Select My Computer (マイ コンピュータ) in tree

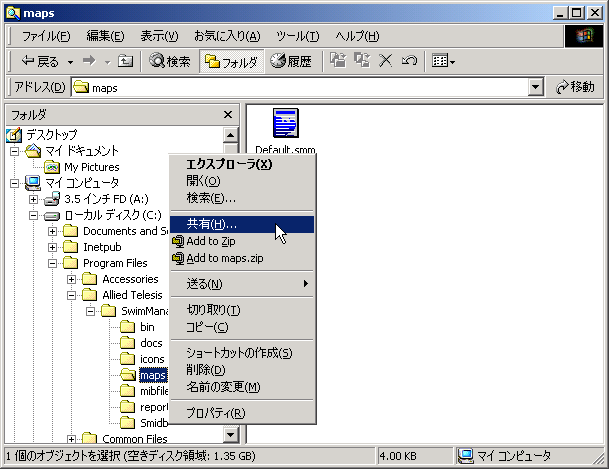click(82, 183)
